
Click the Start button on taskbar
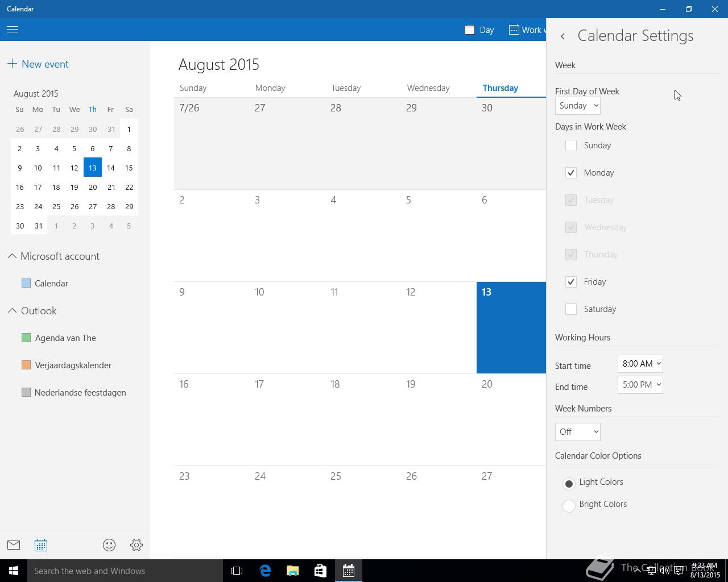(14, 571)
